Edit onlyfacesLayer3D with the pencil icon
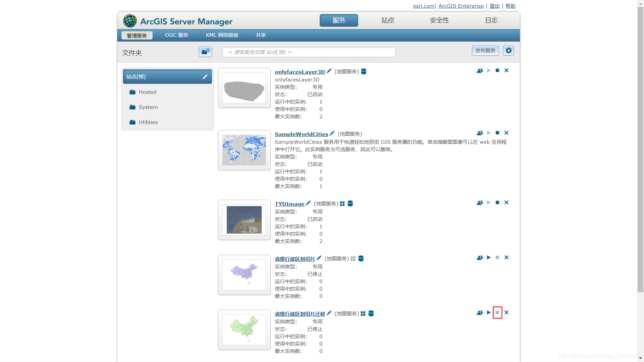The height and width of the screenshot is (362, 644). pos(329,71)
